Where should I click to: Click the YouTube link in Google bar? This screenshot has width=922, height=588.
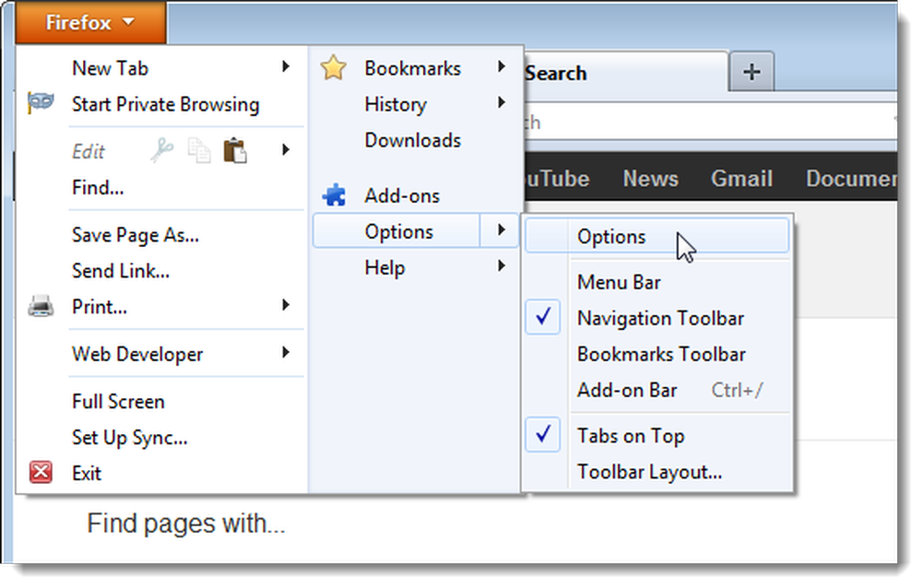click(556, 178)
